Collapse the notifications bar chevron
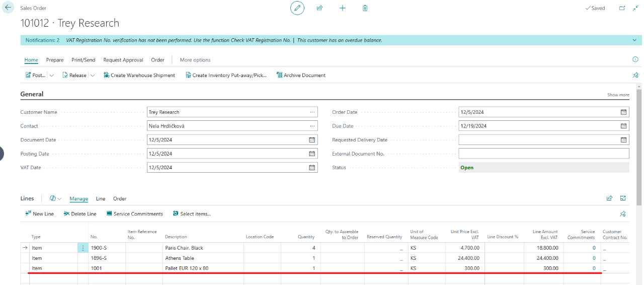The height and width of the screenshot is (285, 644). [634, 40]
